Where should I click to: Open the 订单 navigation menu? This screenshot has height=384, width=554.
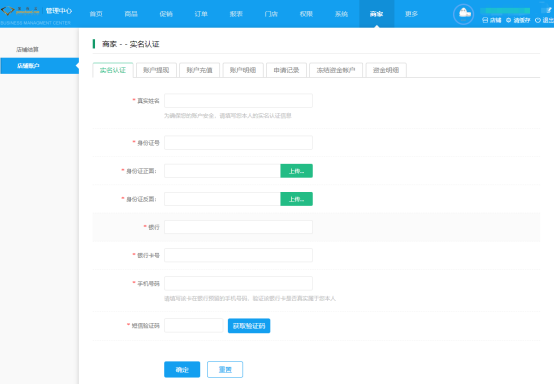click(x=201, y=14)
